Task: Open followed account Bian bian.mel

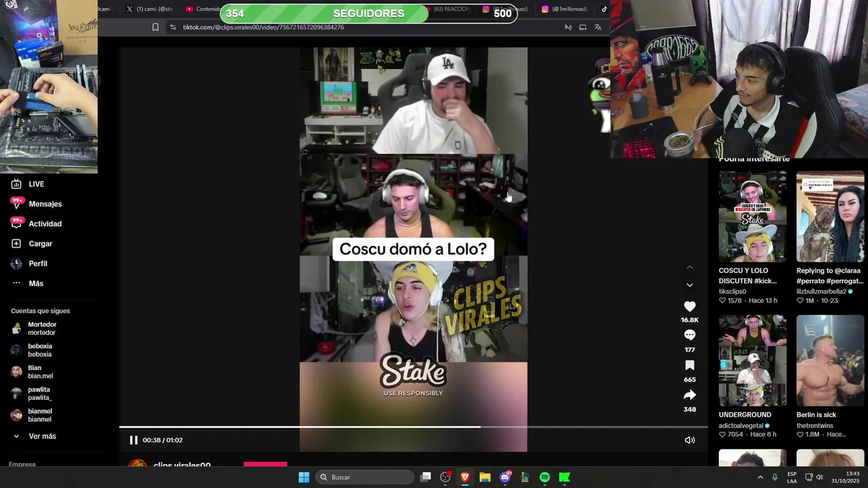Action: 32,372
